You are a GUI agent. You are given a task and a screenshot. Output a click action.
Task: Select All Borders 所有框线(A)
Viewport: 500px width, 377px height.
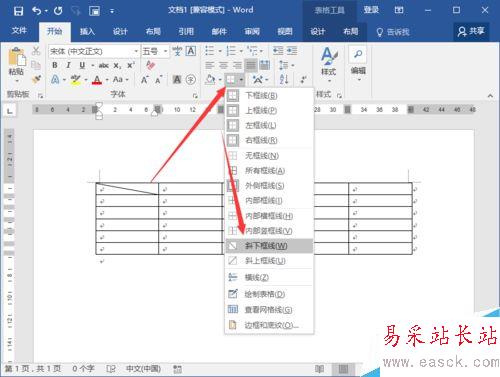(x=269, y=171)
